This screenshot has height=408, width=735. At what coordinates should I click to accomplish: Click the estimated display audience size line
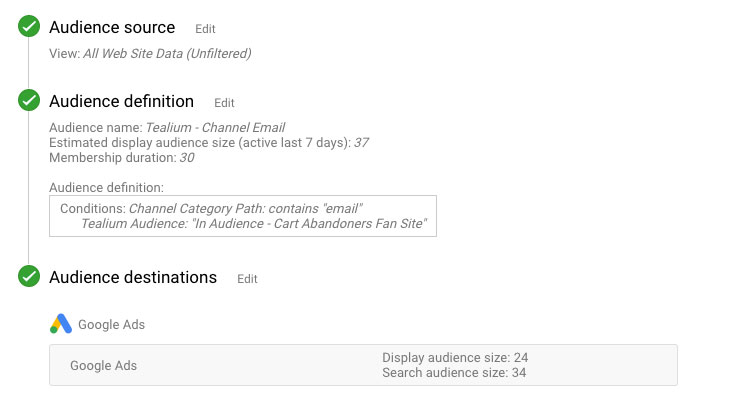pyautogui.click(x=209, y=142)
